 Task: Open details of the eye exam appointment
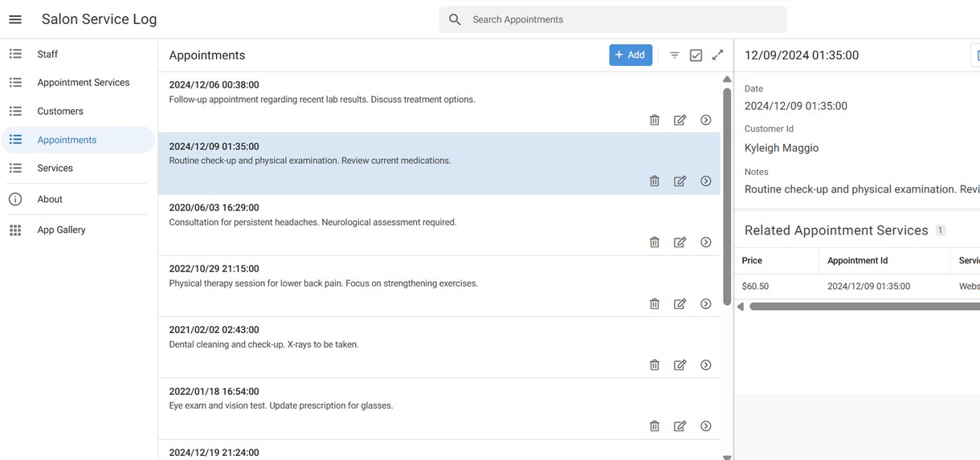706,425
